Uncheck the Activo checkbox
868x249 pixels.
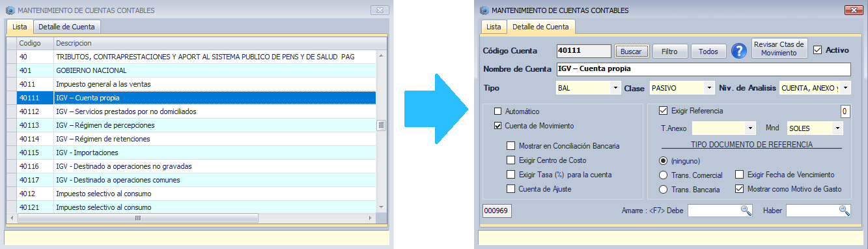[x=818, y=50]
